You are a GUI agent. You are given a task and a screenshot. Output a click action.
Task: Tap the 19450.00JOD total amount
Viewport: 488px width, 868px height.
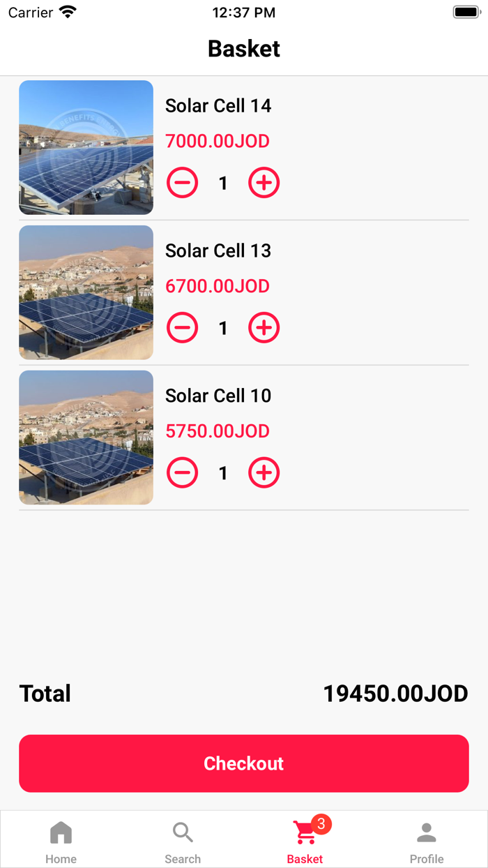coord(395,694)
